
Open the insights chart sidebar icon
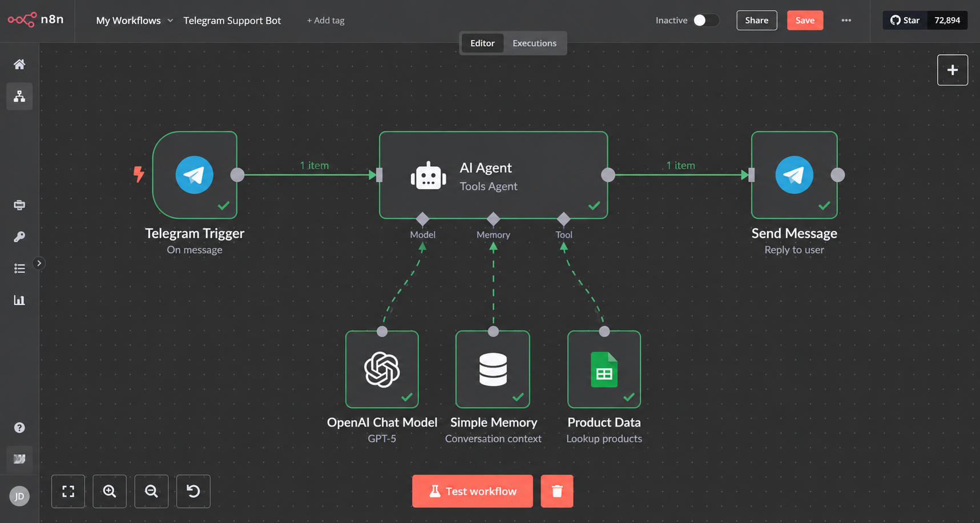[19, 300]
